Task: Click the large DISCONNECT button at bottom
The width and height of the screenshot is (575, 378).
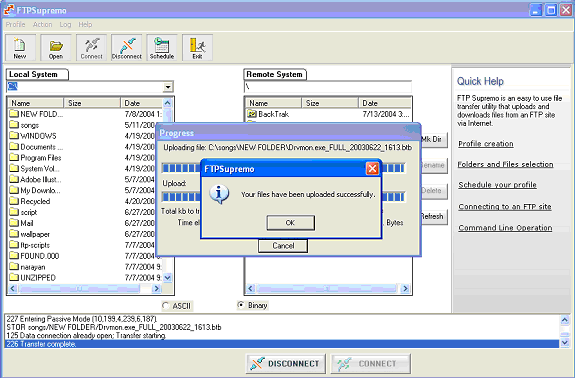Action: click(285, 363)
